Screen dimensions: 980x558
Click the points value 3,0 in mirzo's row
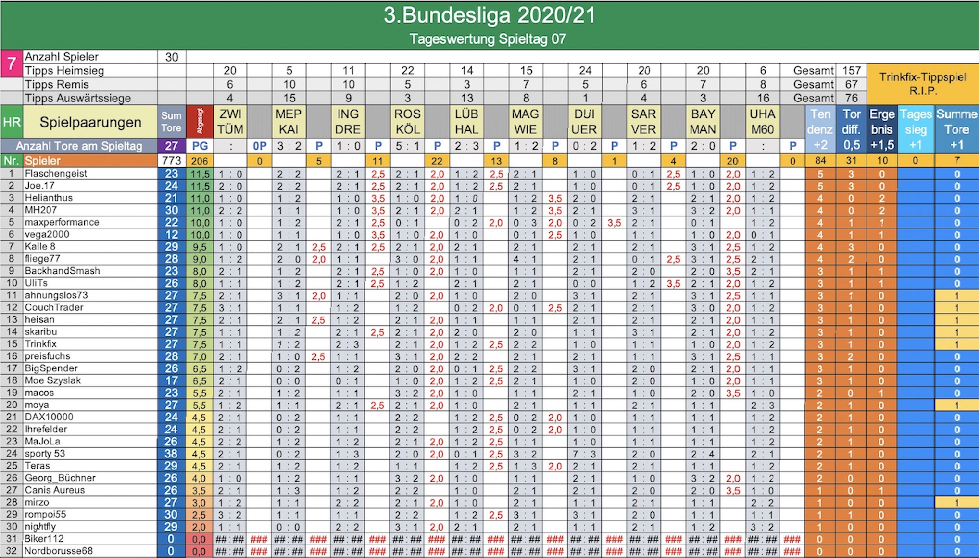tap(199, 503)
